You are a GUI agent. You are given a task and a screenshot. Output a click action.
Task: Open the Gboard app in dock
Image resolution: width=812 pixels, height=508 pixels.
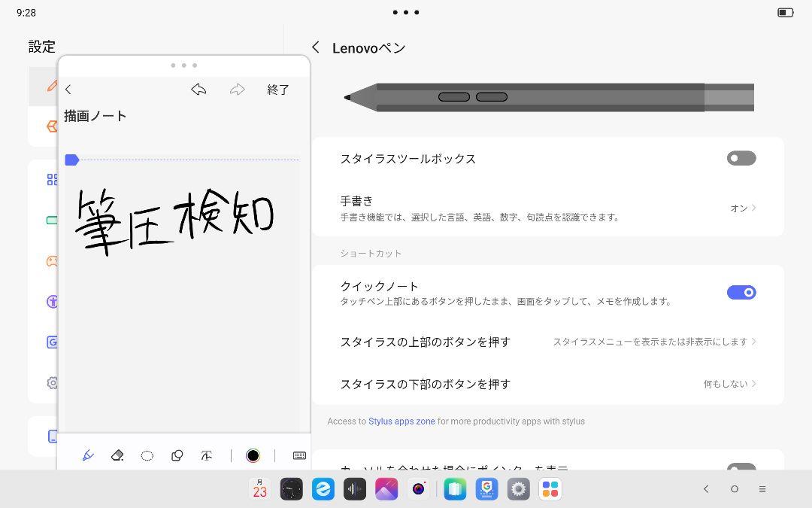tap(486, 489)
